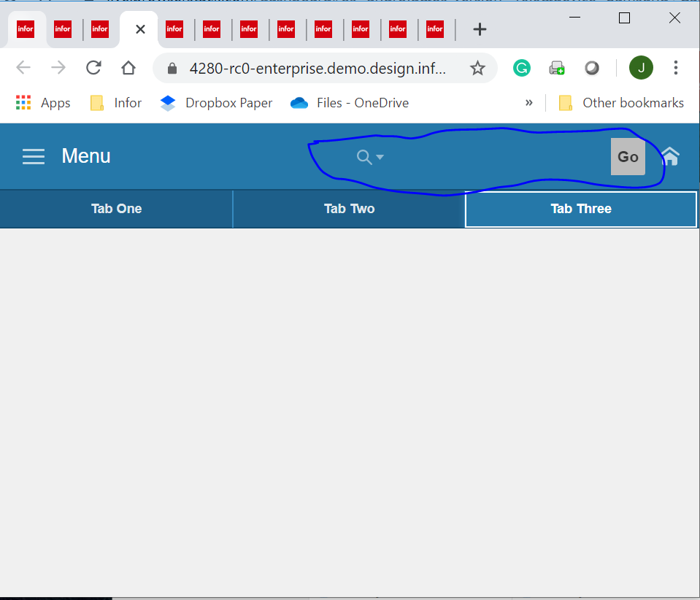Switch to the last Infor browser tab
Image resolution: width=700 pixels, height=600 pixels.
tap(435, 29)
